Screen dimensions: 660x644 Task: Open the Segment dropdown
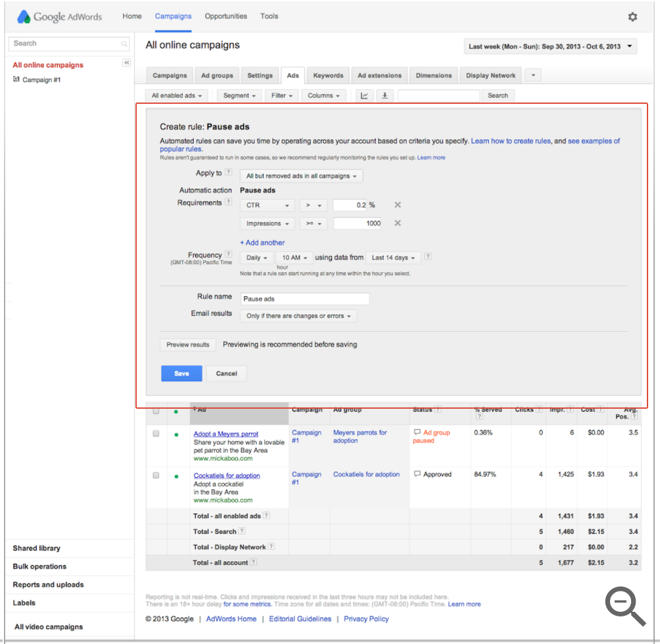coord(239,95)
